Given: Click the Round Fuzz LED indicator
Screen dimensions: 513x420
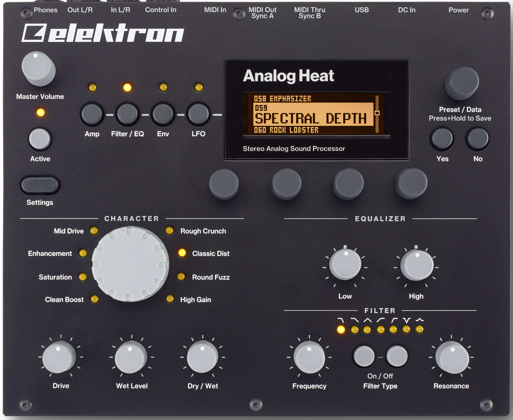Looking at the screenshot, I should click(x=181, y=276).
